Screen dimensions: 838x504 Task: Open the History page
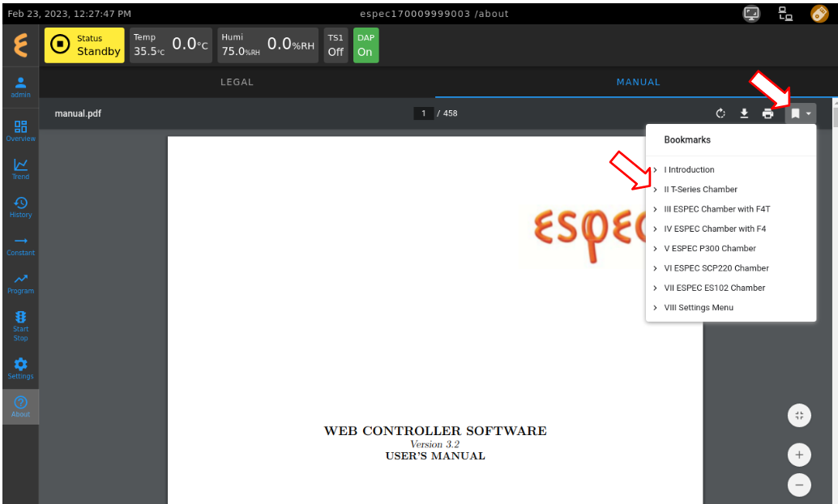20,207
